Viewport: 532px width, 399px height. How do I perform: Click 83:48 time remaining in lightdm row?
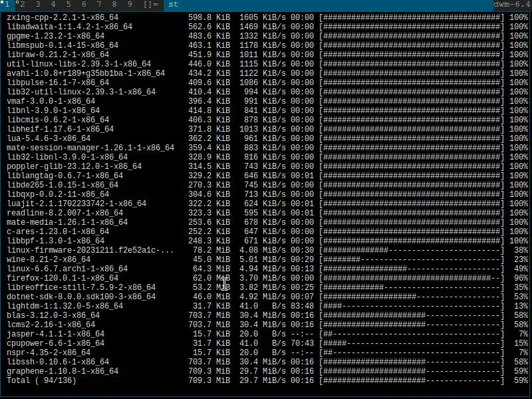tap(303, 306)
